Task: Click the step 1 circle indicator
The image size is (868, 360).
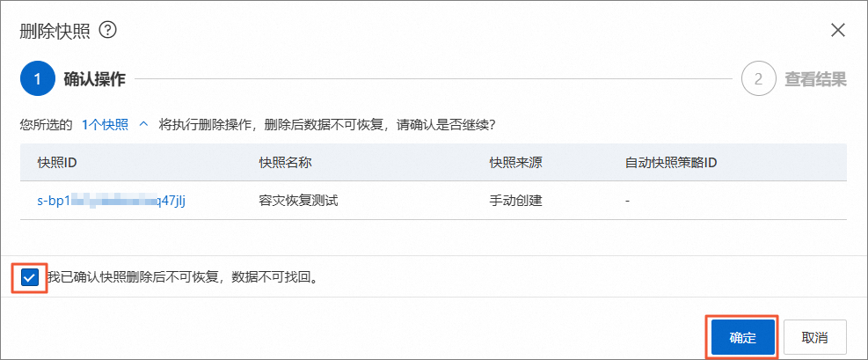Action: 37,79
